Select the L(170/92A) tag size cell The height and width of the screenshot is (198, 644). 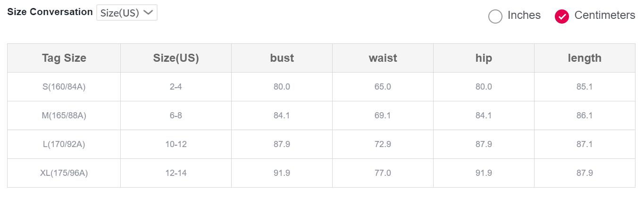pyautogui.click(x=64, y=144)
